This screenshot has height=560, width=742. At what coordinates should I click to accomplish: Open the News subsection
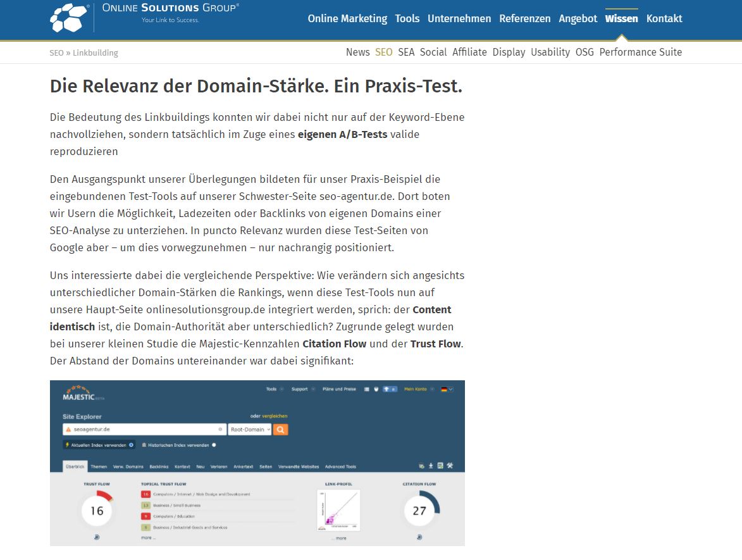[358, 52]
